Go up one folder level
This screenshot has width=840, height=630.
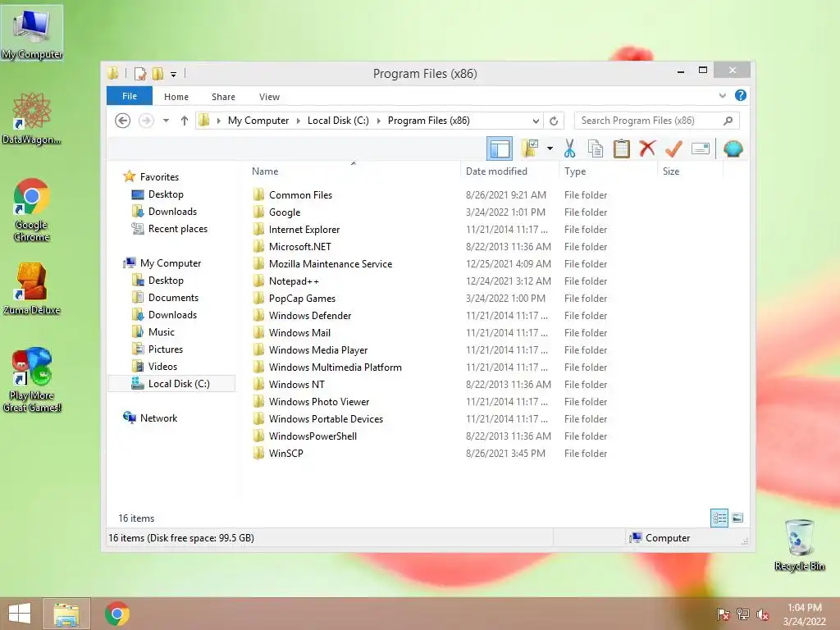[185, 121]
